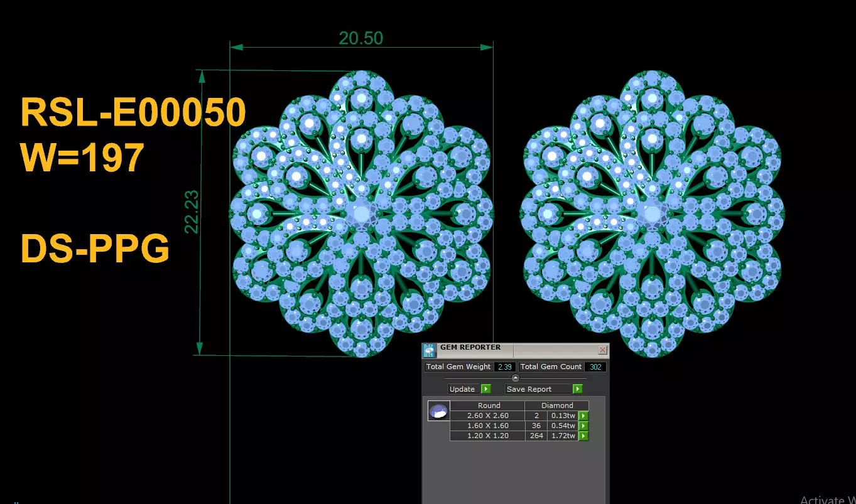This screenshot has width=856, height=504.
Task: Click the Diamond column header
Action: pos(557,405)
